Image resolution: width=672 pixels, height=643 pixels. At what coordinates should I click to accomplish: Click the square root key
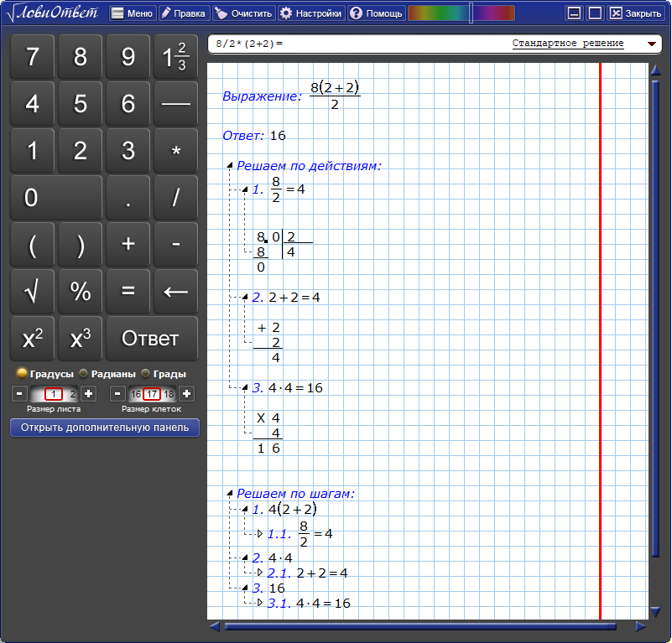click(x=33, y=291)
